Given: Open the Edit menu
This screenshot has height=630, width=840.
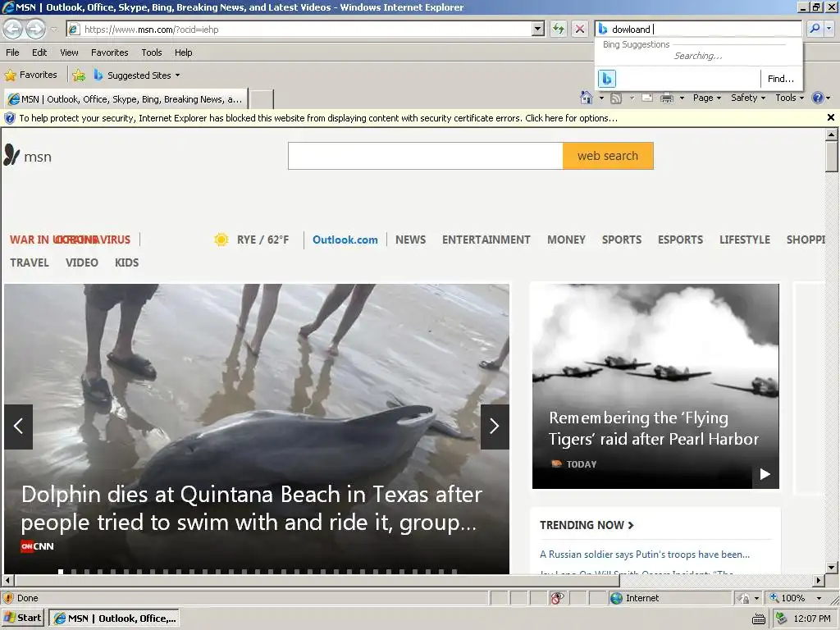Looking at the screenshot, I should 39,52.
